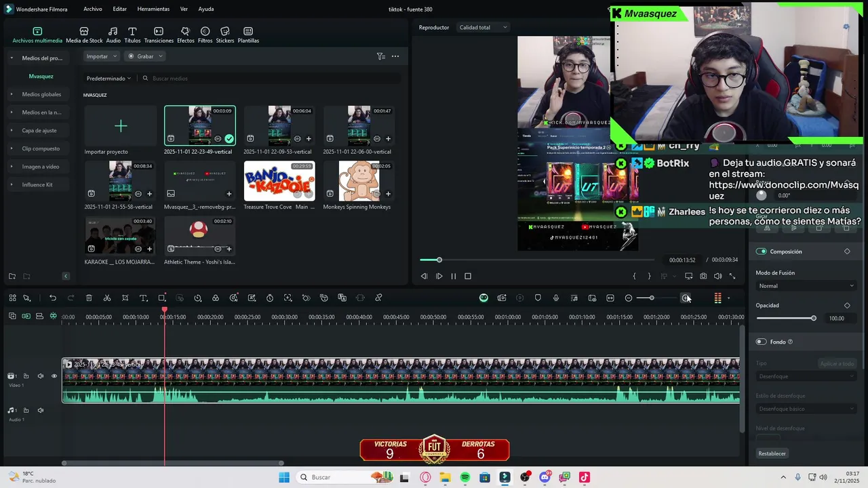Screen dimensions: 868x488
Task: Toggle the Composición switch
Action: click(762, 251)
